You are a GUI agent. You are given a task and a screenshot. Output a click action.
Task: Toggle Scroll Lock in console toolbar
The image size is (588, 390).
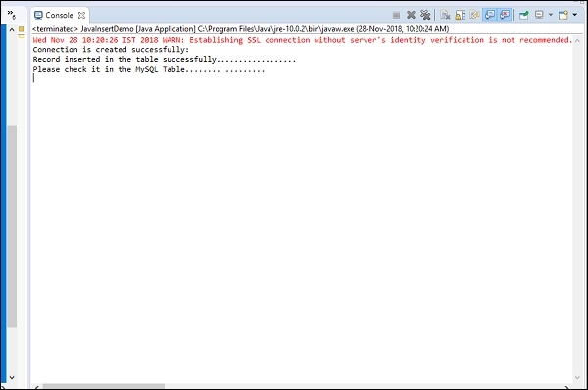tap(461, 15)
